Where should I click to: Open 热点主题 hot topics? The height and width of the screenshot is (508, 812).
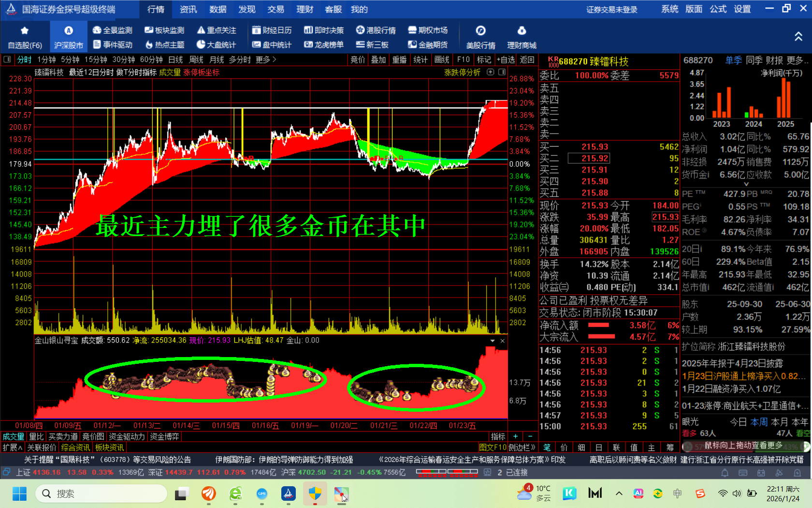pyautogui.click(x=164, y=45)
